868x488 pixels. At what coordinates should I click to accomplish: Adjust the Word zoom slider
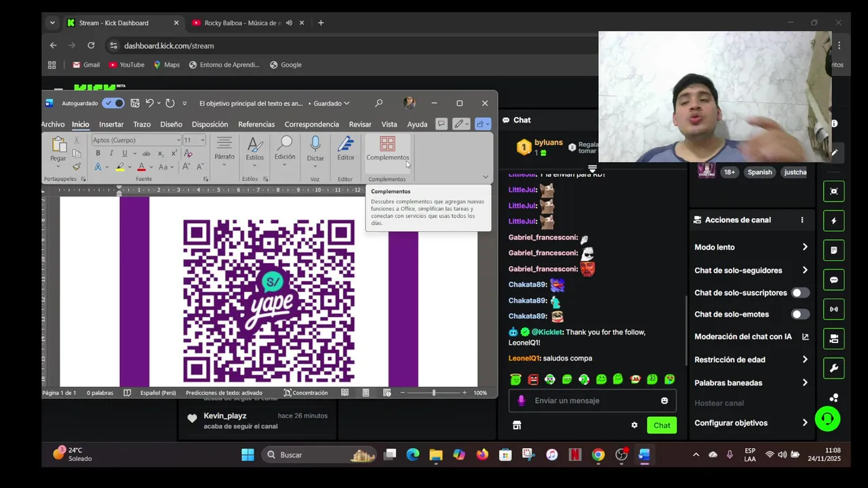[x=434, y=392]
